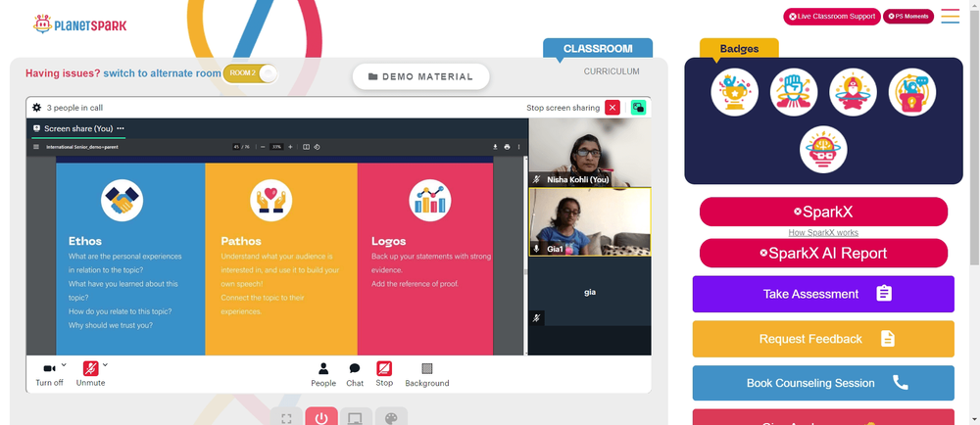This screenshot has height=425, width=980.
Task: Book Counseling Session
Action: click(823, 383)
